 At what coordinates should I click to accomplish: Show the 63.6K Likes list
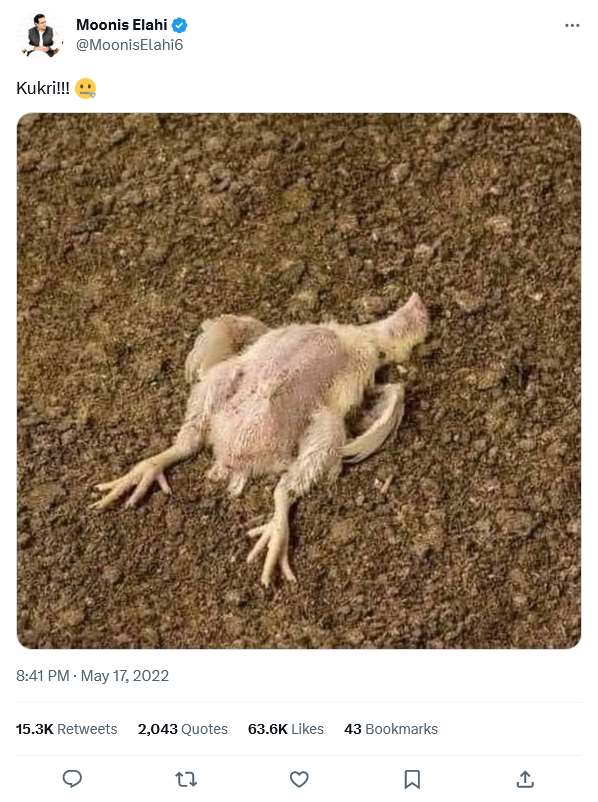(x=285, y=729)
